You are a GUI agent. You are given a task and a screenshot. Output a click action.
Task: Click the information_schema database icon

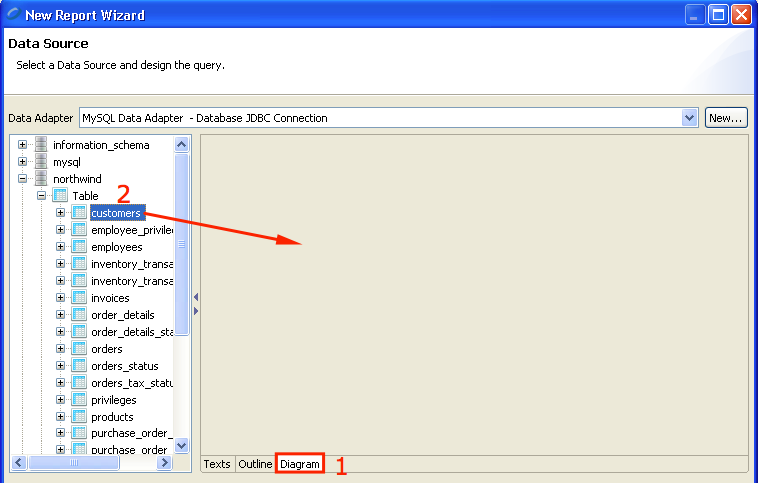coord(41,145)
